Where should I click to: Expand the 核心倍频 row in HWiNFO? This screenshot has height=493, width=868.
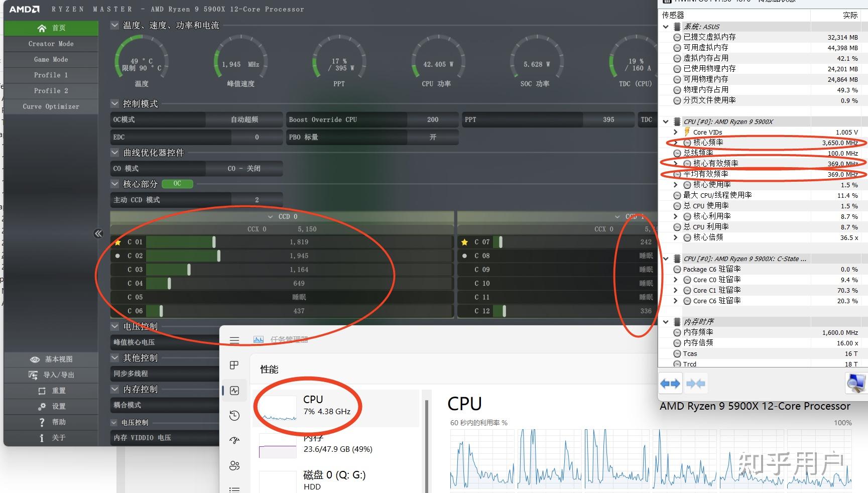(676, 237)
